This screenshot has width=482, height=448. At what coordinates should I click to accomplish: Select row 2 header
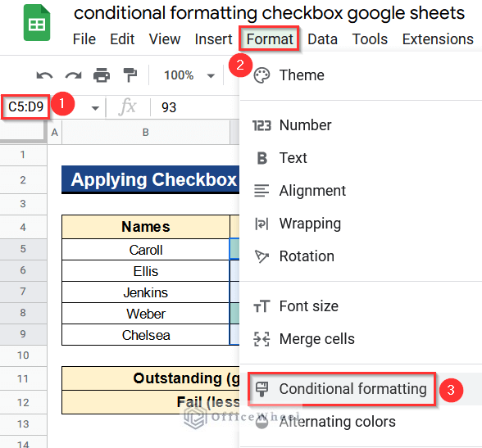[x=23, y=180]
